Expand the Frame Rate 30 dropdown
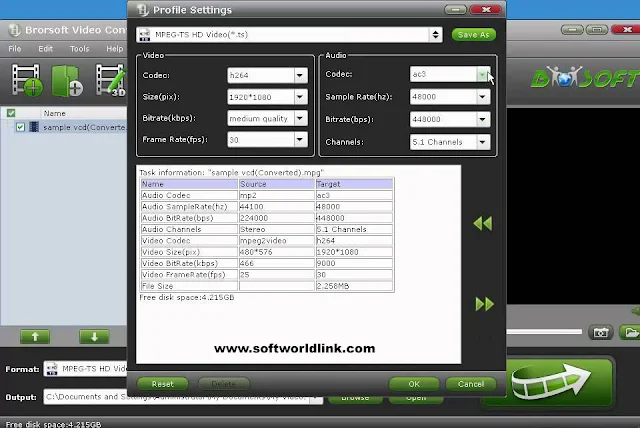This screenshot has width=640, height=428. [300, 140]
